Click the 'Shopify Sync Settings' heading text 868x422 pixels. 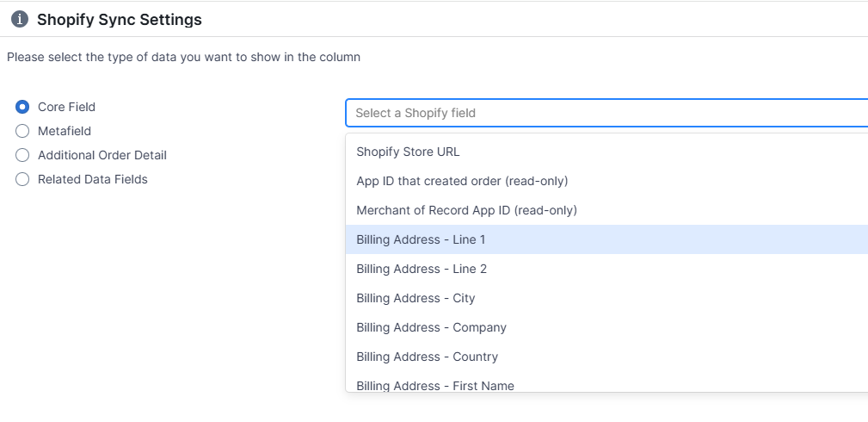[119, 20]
